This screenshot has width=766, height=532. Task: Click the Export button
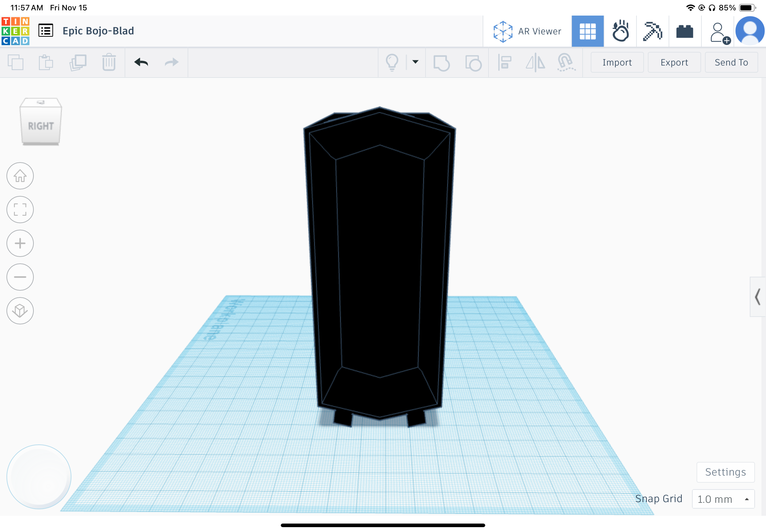tap(674, 62)
